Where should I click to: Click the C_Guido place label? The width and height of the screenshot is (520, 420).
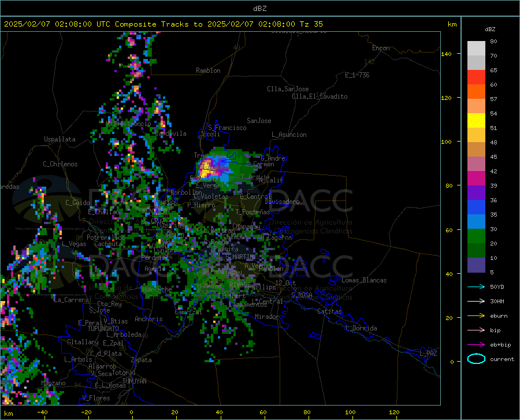[x=77, y=203]
